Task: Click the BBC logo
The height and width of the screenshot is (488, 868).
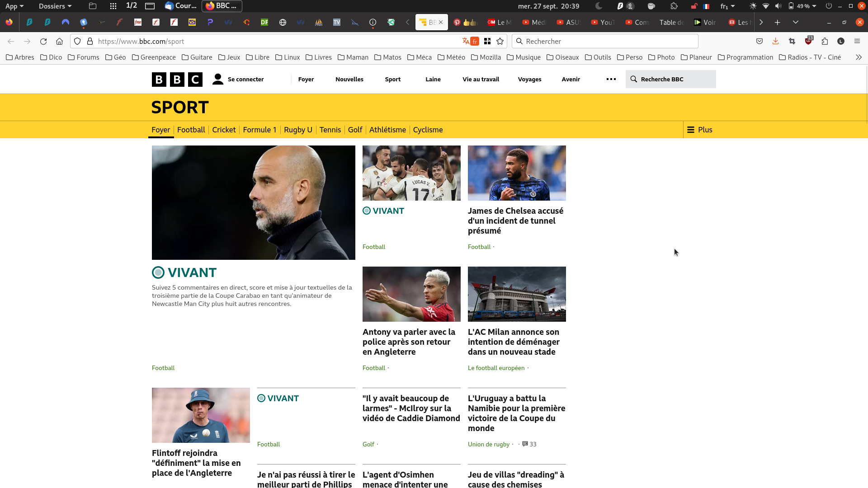Action: (177, 80)
